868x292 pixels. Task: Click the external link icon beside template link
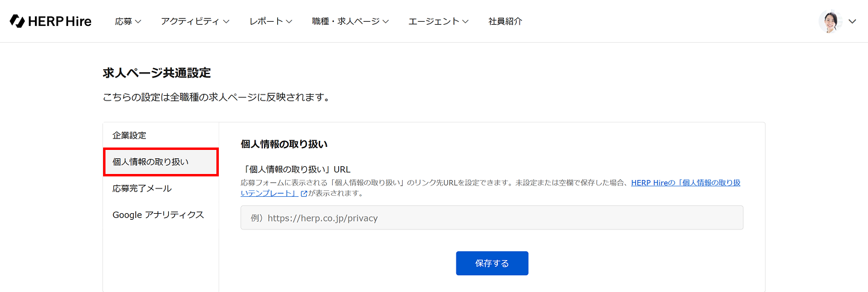pos(304,193)
